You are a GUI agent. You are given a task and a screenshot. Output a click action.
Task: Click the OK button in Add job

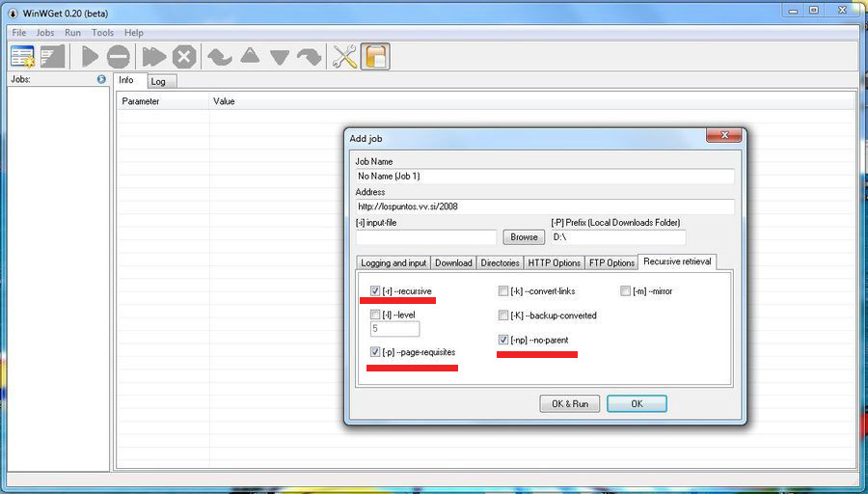637,403
